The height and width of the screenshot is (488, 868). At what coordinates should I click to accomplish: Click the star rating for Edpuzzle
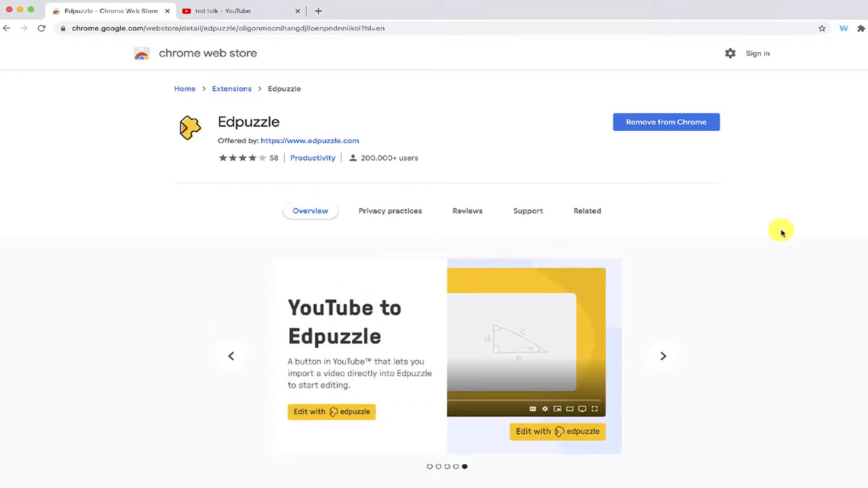click(x=242, y=158)
